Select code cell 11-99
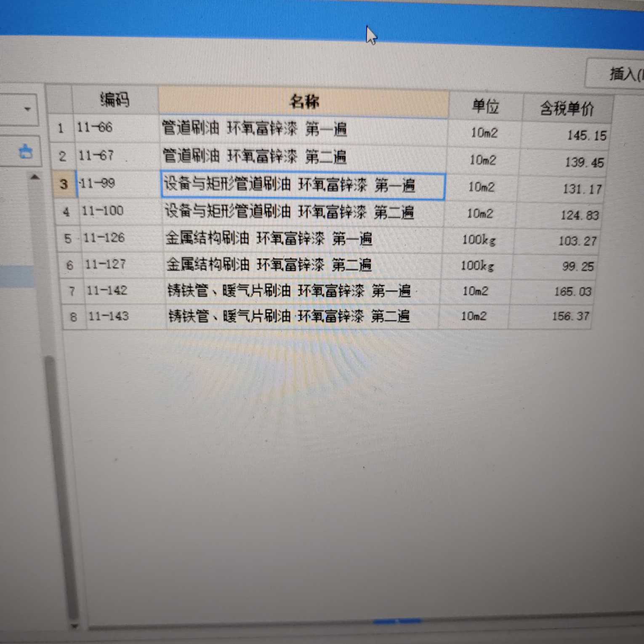Viewport: 644px width, 644px height. point(119,184)
